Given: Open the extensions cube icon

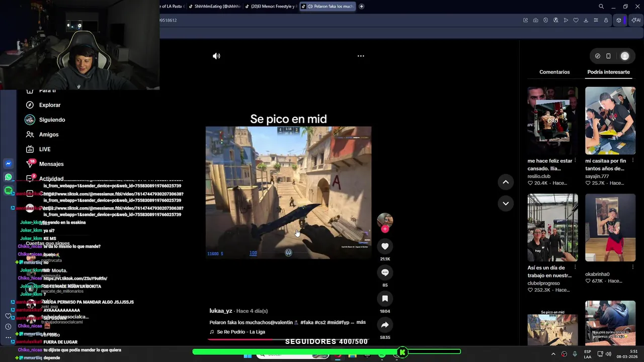Looking at the screenshot, I should tap(619, 20).
